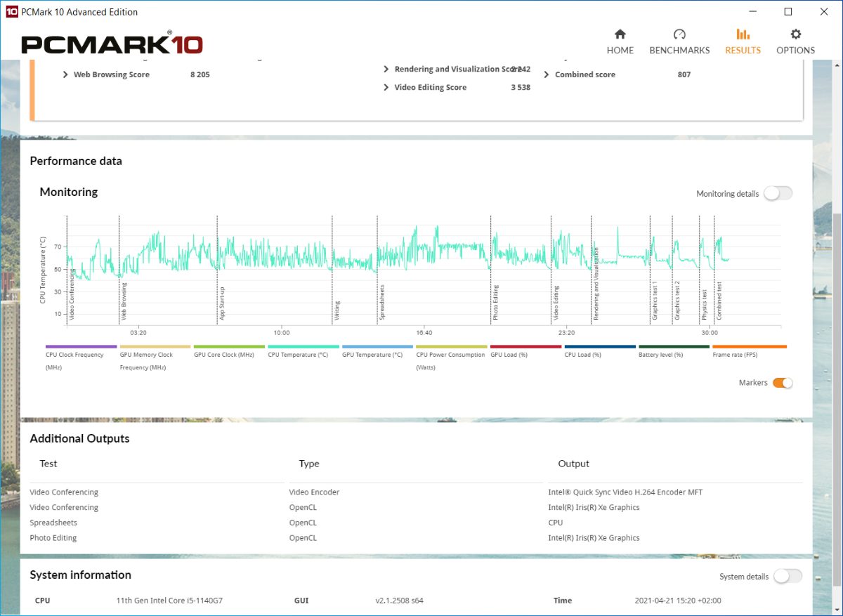Open the Options gear icon
Image resolution: width=843 pixels, height=616 pixels.
795,35
